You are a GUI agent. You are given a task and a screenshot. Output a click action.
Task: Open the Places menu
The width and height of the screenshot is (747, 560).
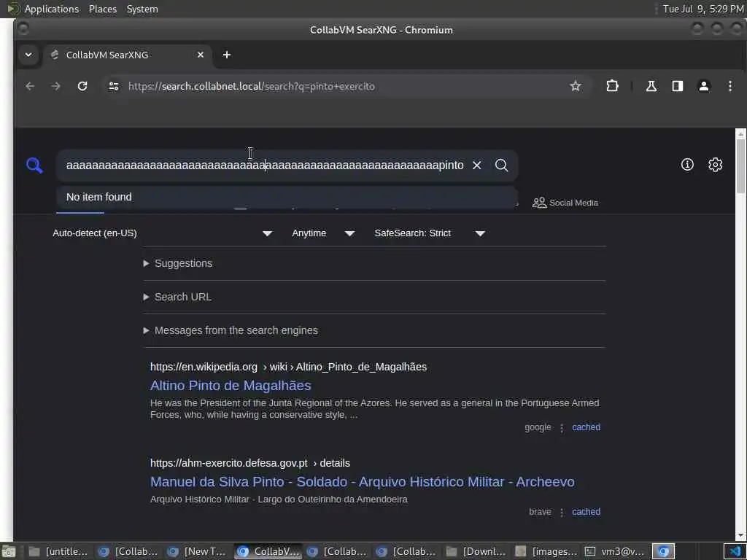tap(102, 9)
